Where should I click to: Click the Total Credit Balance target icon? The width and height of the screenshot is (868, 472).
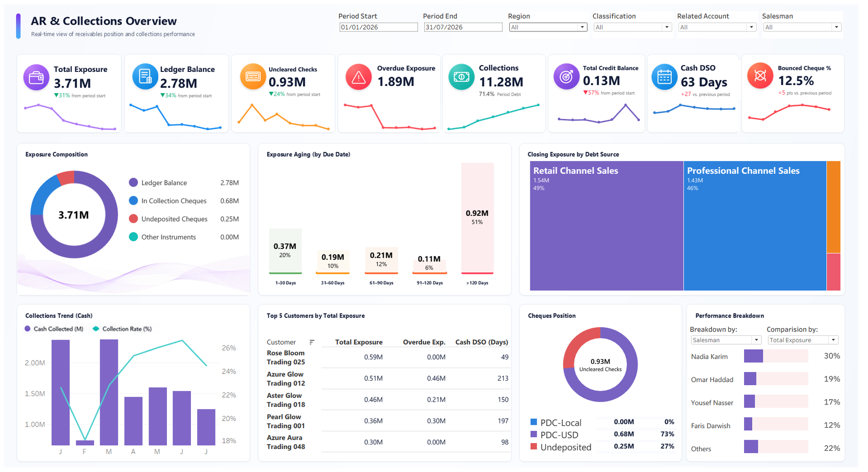pos(566,76)
